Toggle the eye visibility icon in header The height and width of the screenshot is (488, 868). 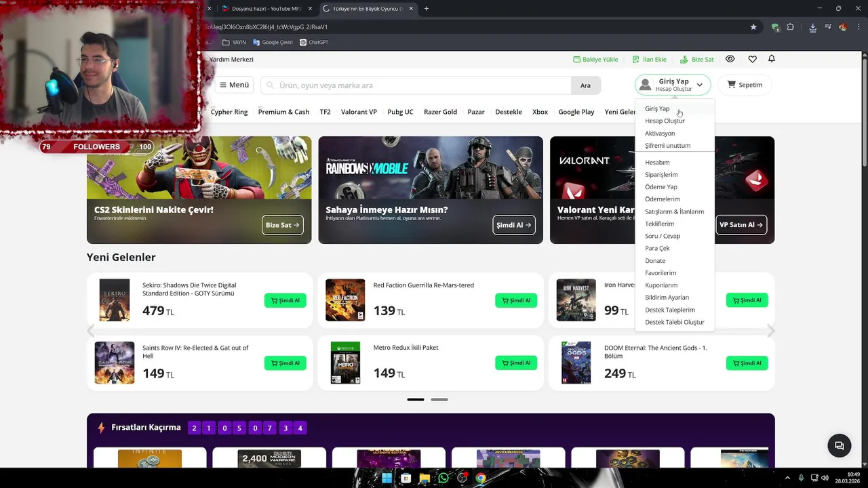coord(730,59)
